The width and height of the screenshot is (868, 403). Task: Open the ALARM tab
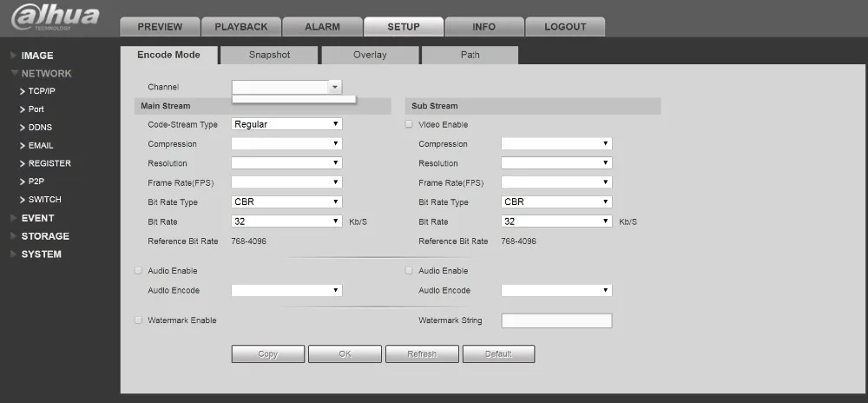322,27
